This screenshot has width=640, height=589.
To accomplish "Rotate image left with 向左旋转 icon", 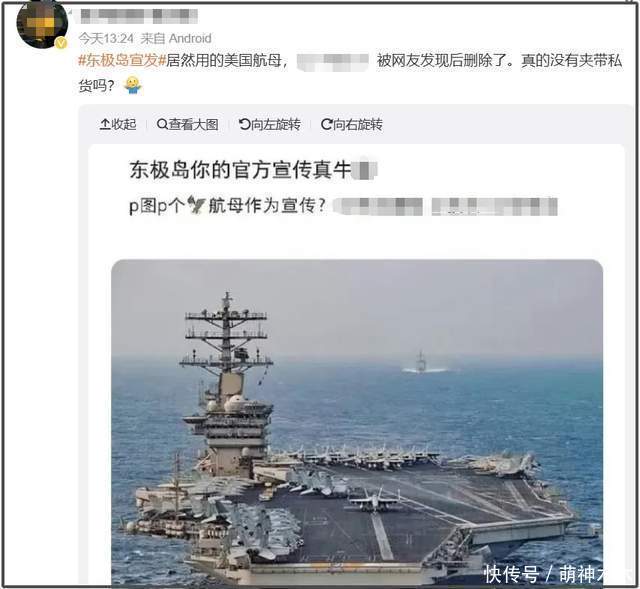I will point(244,124).
